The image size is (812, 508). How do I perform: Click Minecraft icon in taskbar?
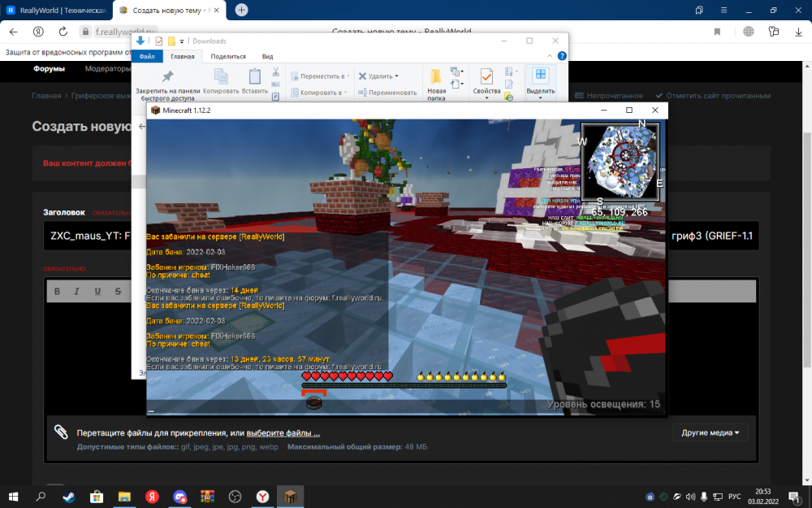coord(290,497)
